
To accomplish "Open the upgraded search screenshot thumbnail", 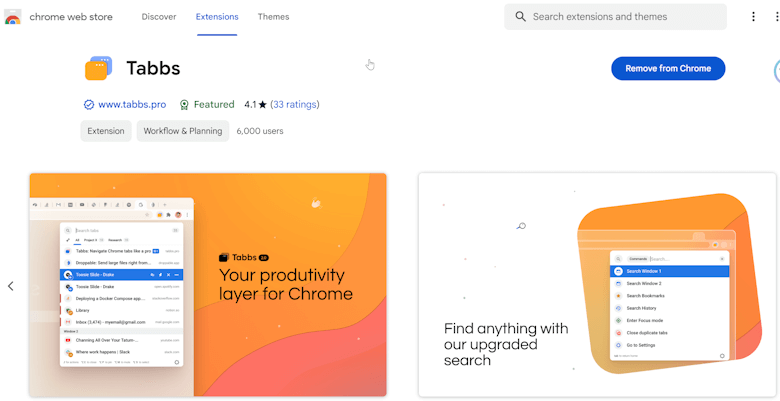I will pyautogui.click(x=597, y=285).
